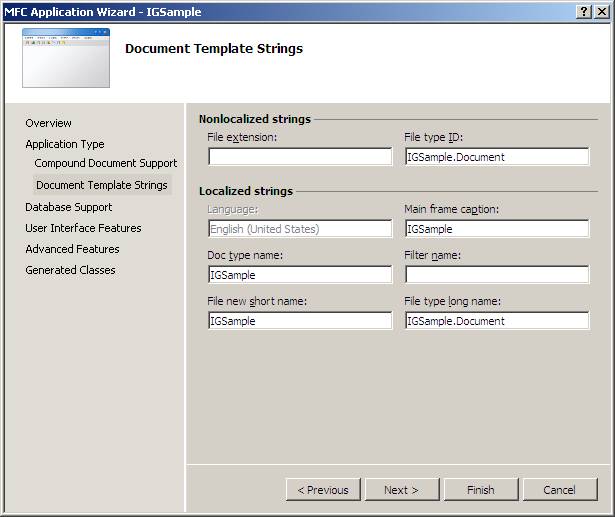Open the Overview page

click(x=48, y=123)
